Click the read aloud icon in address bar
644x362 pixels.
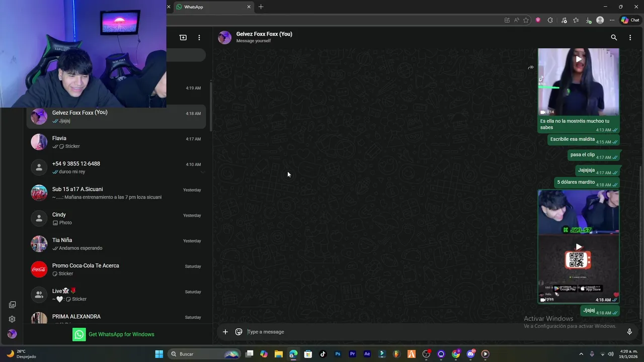[x=516, y=20]
